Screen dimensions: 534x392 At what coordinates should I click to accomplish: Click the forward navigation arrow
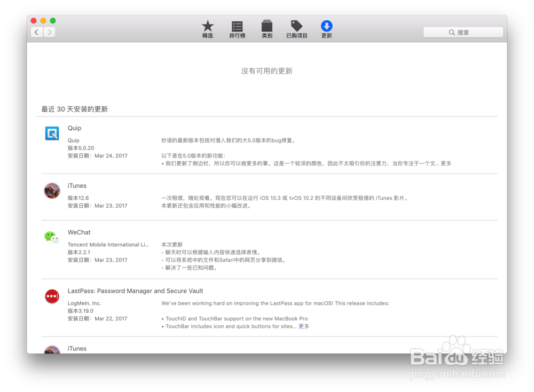[49, 33]
